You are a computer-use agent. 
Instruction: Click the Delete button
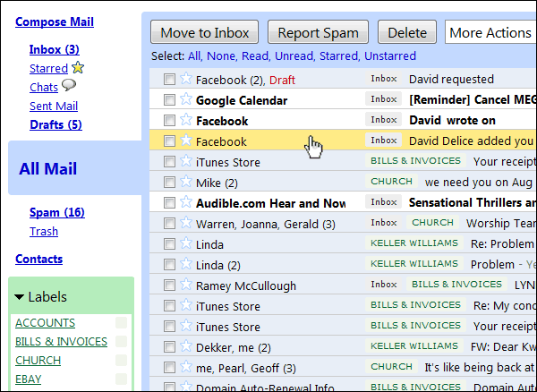coord(407,32)
